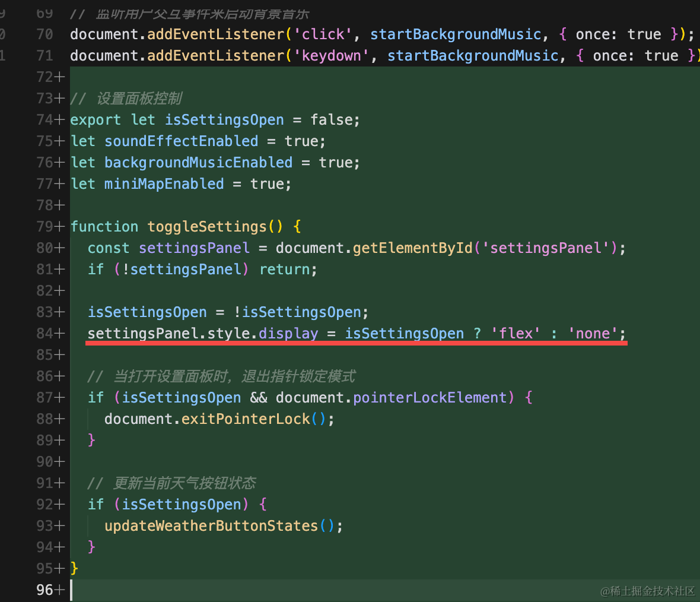Screen dimensions: 700x602
Task: Click the export keyword on line 74
Action: (x=96, y=120)
